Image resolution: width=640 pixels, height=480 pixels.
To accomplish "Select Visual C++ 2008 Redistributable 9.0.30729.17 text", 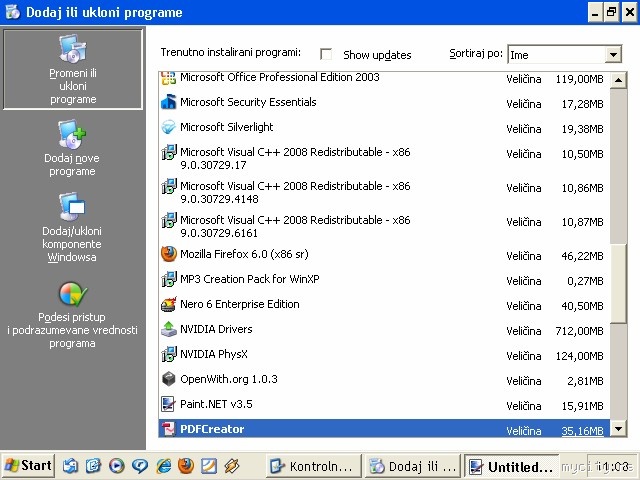I will (x=295, y=158).
